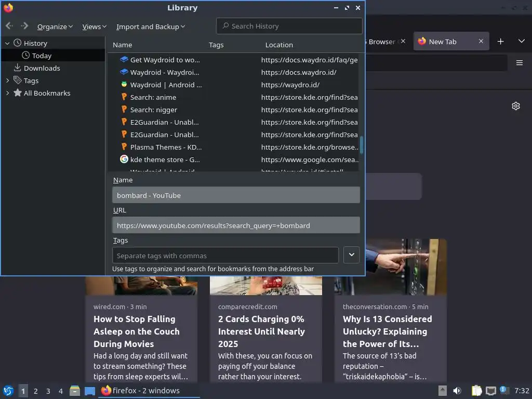Click the Waydroid favicon next to 'Waydroid | Android'

[x=124, y=84]
